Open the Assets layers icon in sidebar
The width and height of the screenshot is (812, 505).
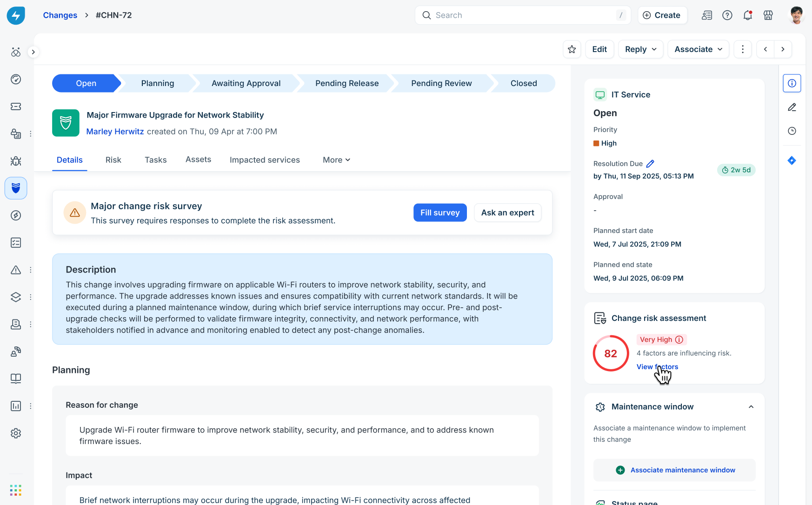click(x=16, y=297)
